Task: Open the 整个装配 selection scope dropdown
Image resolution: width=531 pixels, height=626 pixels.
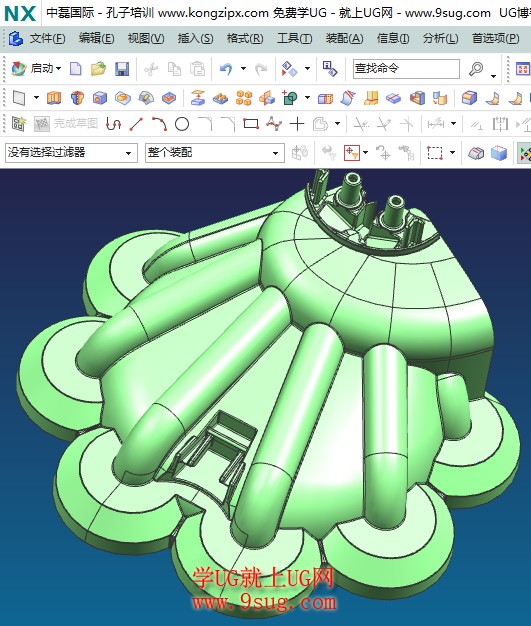Action: coord(215,153)
